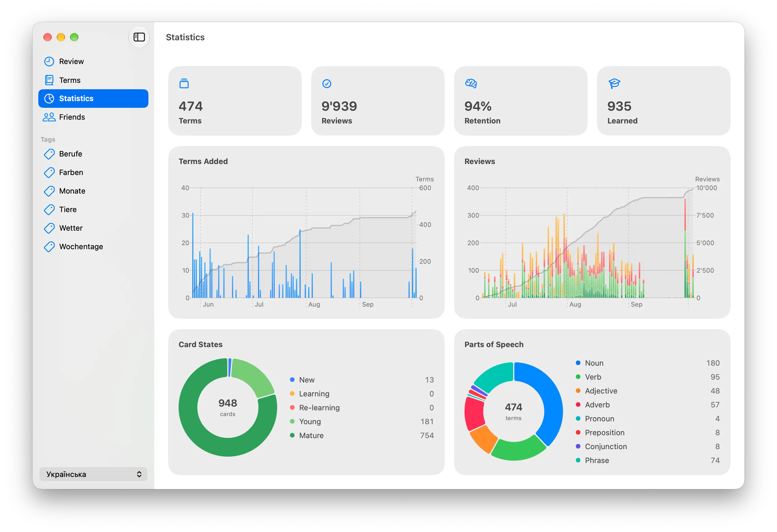Toggle the sidebar visibility button

coord(139,37)
